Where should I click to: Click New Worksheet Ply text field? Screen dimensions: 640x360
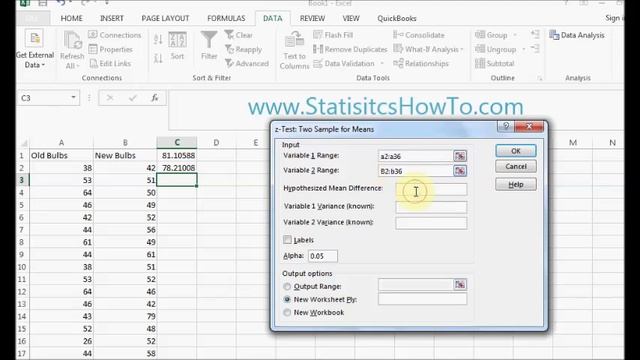pyautogui.click(x=422, y=299)
